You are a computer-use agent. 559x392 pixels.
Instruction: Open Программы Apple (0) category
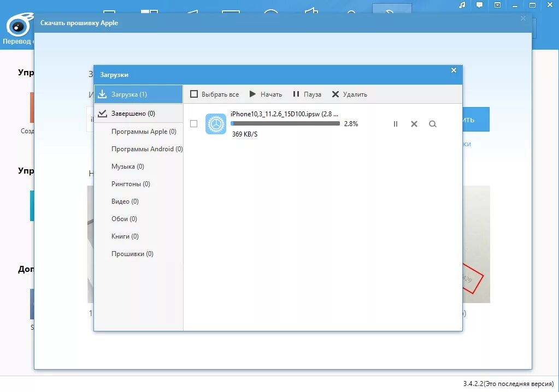pos(144,132)
